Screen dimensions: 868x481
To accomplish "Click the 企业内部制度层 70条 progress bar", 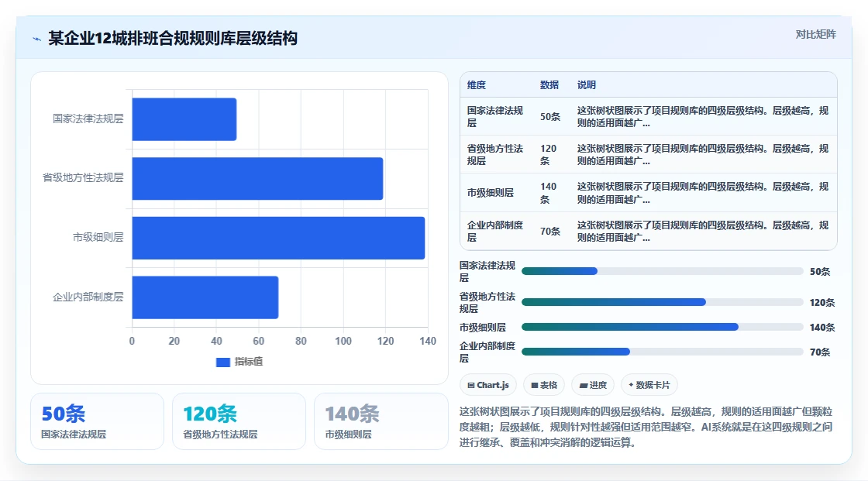I will coord(662,352).
